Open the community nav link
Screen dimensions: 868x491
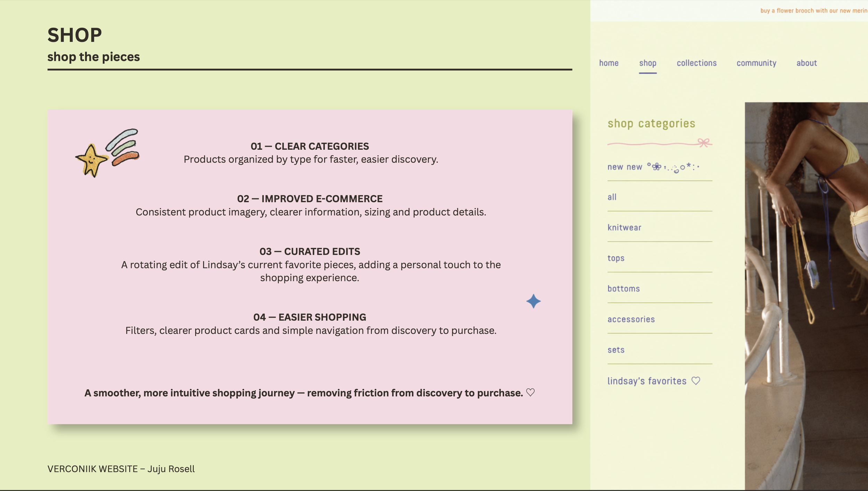(756, 63)
